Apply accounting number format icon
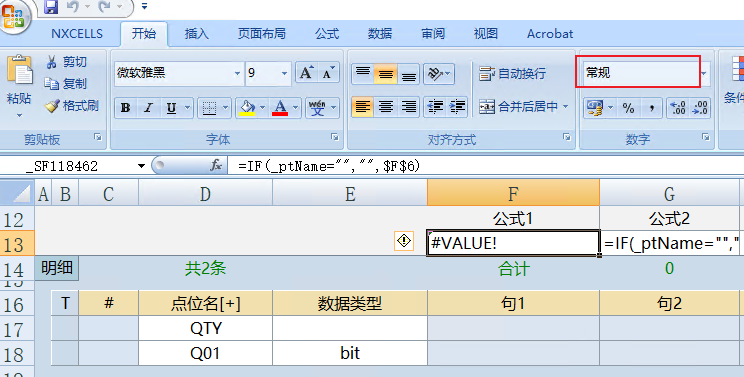This screenshot has height=377, width=744. pos(595,108)
